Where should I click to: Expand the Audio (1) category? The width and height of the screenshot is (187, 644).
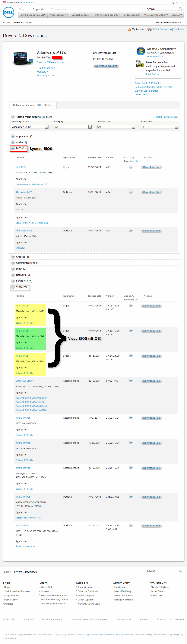[13, 142]
